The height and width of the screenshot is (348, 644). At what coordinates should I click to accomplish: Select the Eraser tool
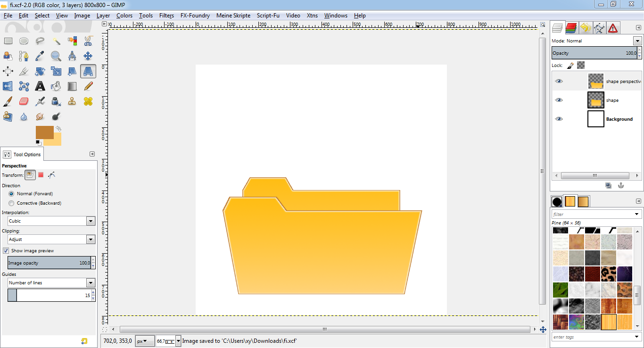(24, 101)
